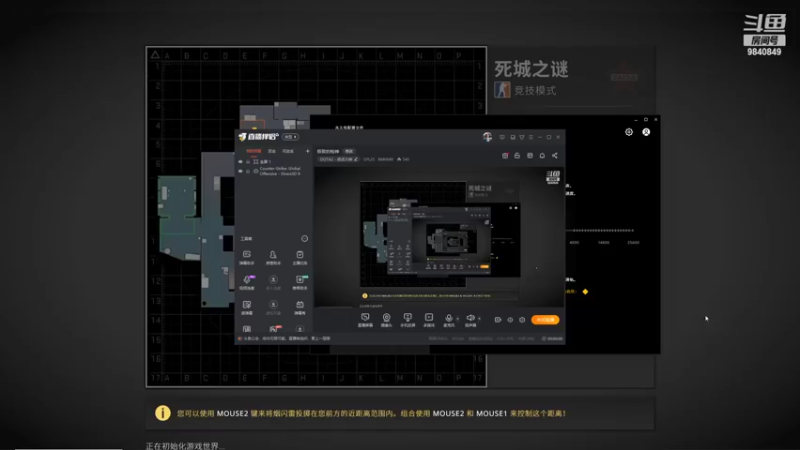800x450 pixels.
Task: Open the toolbox tool with the purple badge
Action: point(247,282)
